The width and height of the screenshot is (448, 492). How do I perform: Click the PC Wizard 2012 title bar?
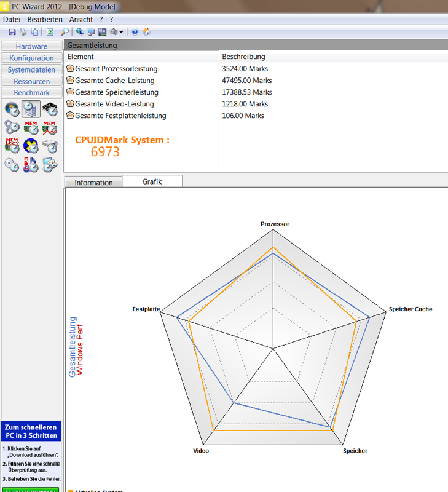(224, 6)
